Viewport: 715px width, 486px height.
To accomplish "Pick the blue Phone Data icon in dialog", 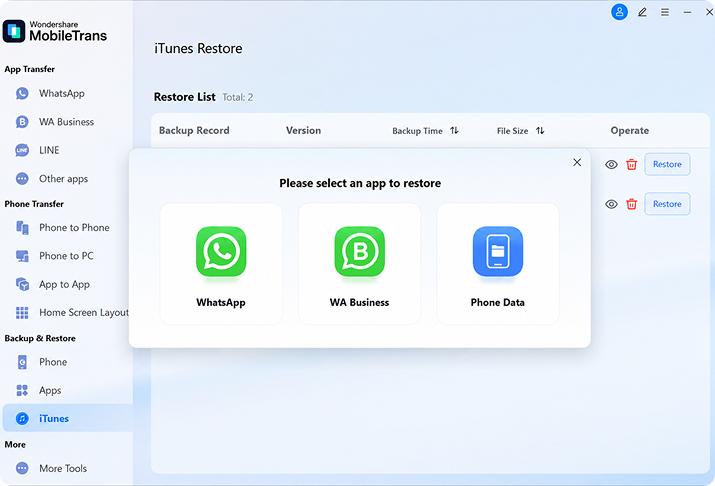I will (497, 251).
